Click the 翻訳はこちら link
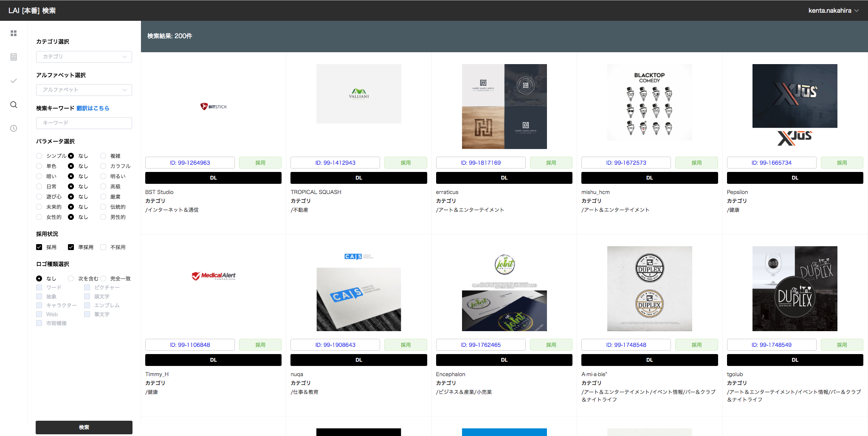 (93, 108)
